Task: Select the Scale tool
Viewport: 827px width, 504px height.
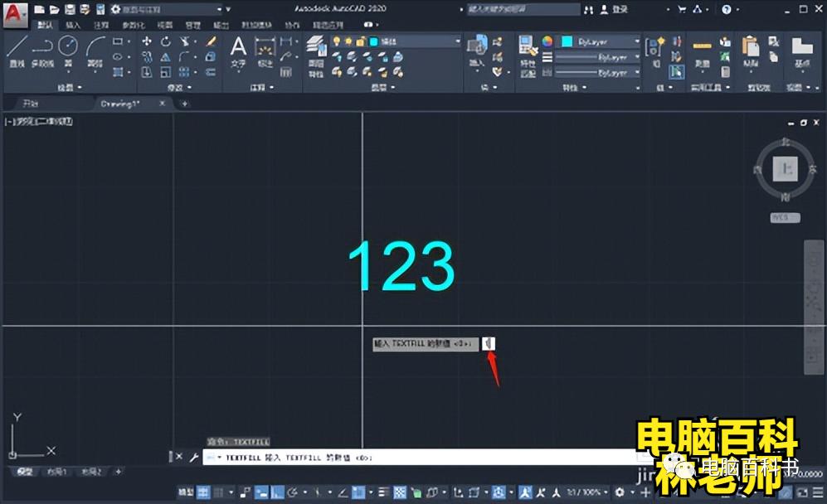Action: click(166, 71)
